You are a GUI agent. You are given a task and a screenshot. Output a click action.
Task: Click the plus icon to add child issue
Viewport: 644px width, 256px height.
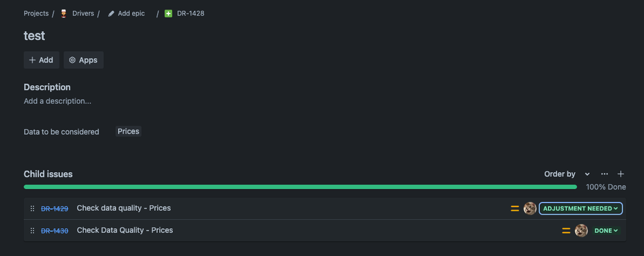(x=621, y=174)
